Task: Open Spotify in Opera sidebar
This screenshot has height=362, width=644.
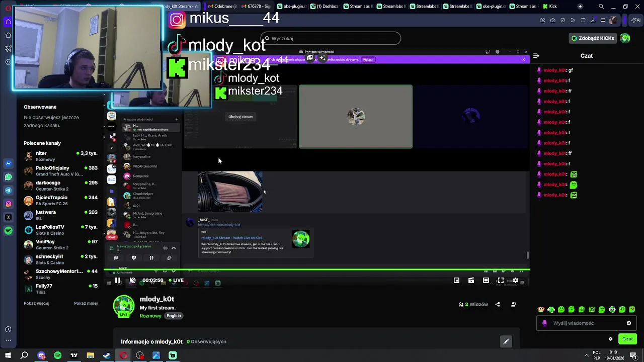Action: click(8, 231)
